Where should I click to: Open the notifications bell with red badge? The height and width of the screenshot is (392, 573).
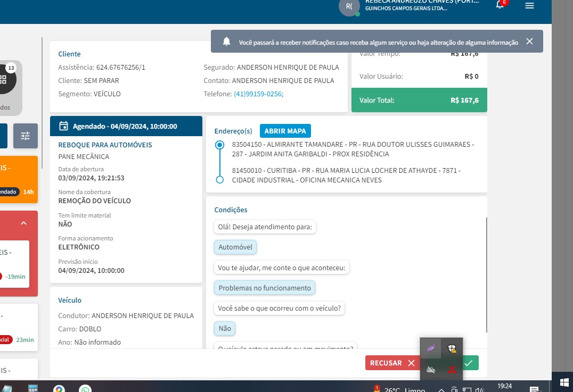point(500,4)
